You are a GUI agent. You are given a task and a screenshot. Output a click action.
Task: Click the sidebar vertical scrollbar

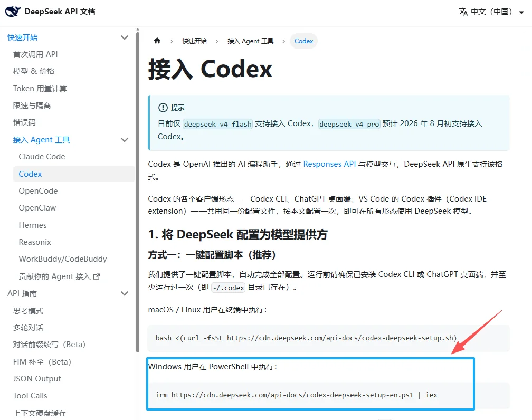[138, 192]
